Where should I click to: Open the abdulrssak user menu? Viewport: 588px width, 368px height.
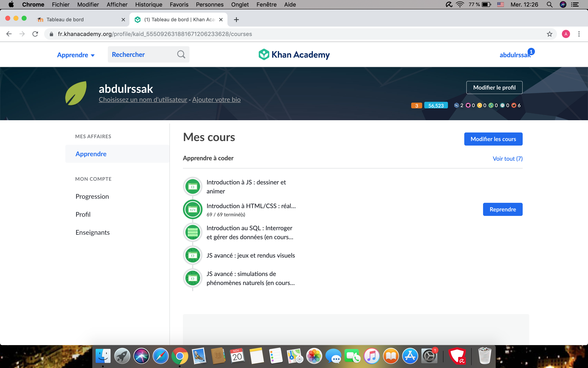tap(515, 55)
